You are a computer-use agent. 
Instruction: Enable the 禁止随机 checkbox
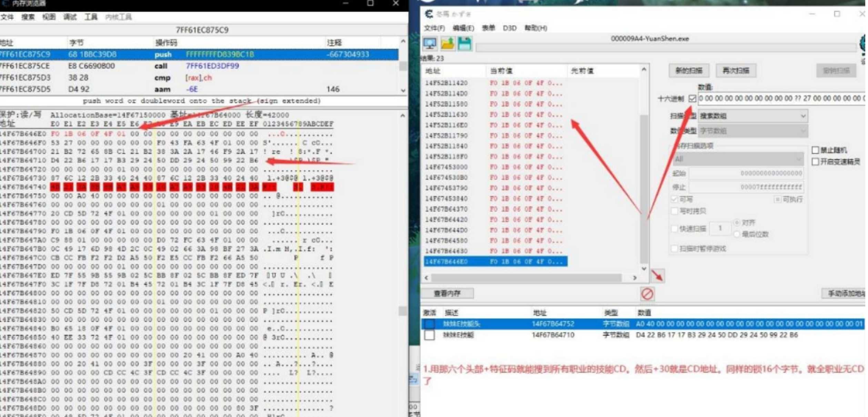815,150
